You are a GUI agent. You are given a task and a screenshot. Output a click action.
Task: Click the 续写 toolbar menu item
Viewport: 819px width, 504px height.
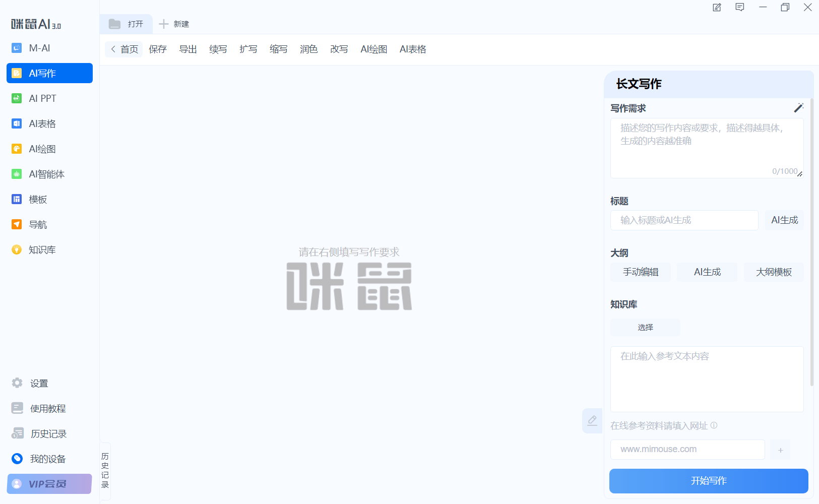point(218,49)
